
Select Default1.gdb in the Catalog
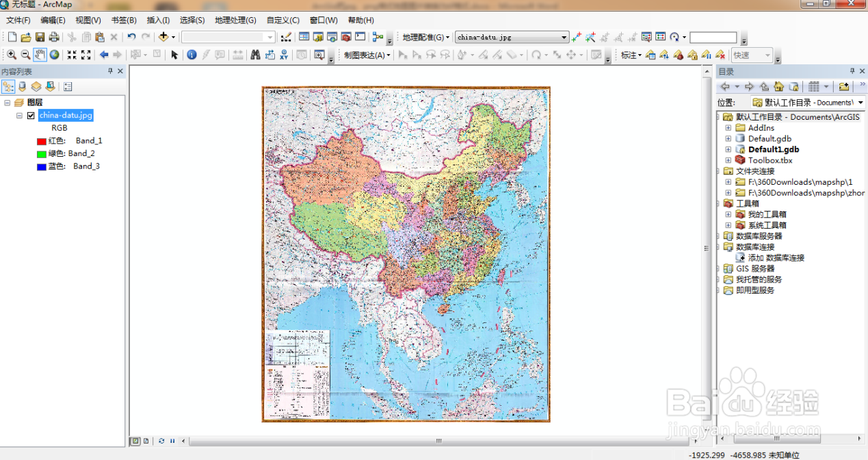coord(774,149)
